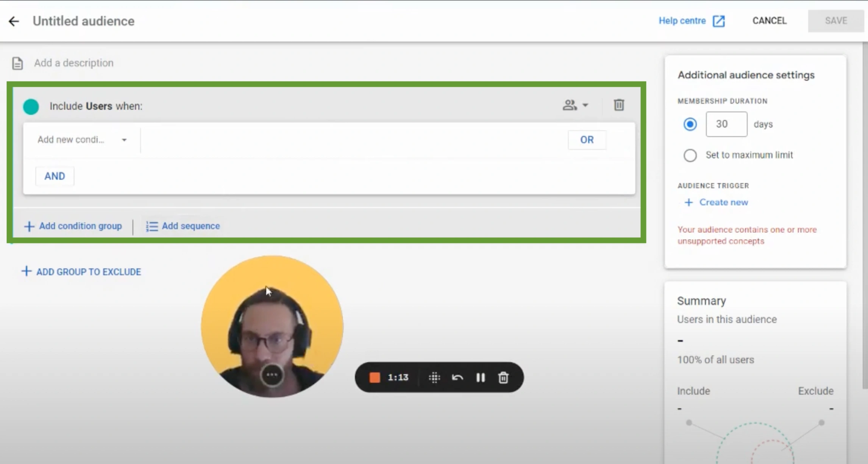The width and height of the screenshot is (868, 464).
Task: Click the SAVE button
Action: 836,21
